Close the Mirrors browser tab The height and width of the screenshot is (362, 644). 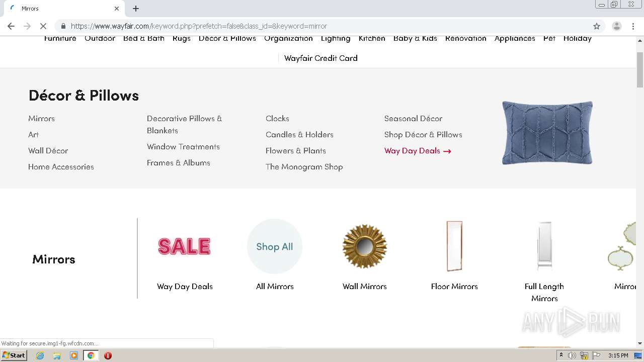117,9
